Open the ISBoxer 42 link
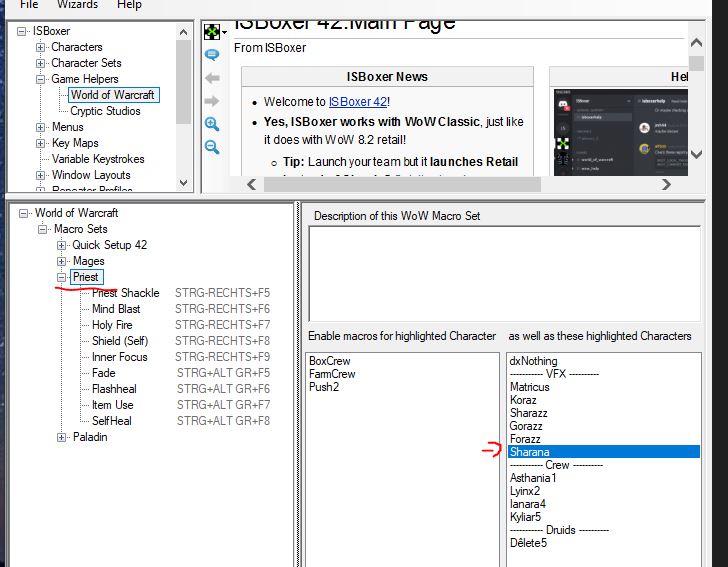Screen dimensions: 728x567 click(358, 102)
